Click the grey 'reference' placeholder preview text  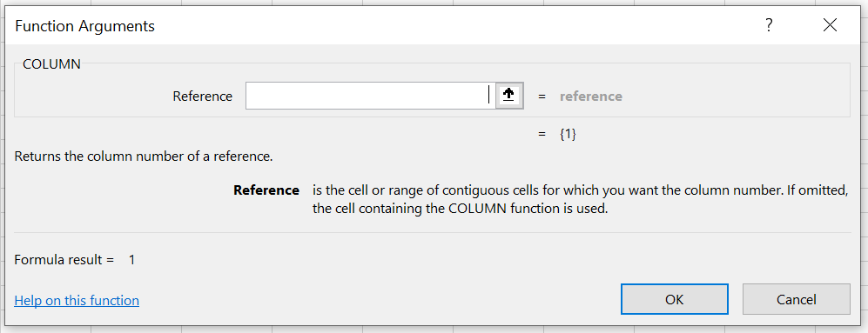point(590,97)
